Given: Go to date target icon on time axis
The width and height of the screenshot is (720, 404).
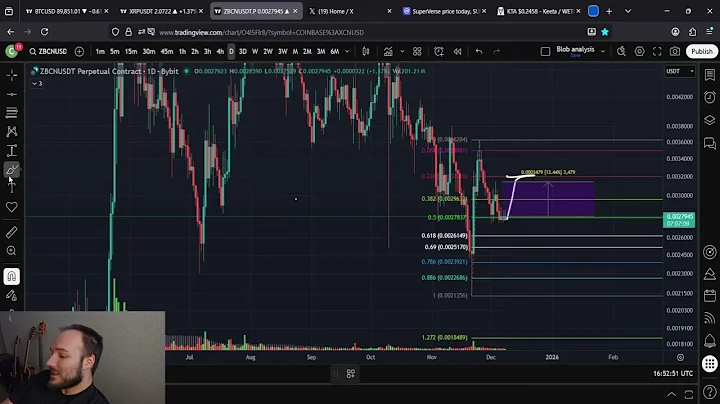Looking at the screenshot, I should point(681,357).
